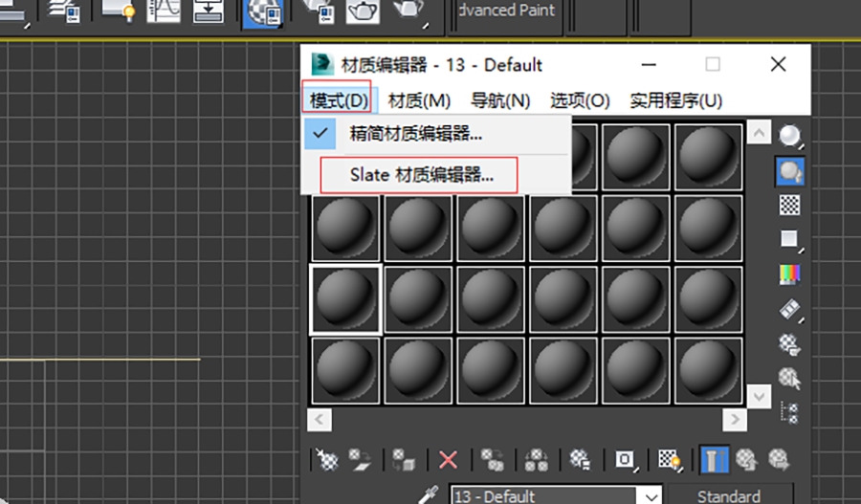Click Go Forward to Sibling icon
The image size is (861, 504).
[779, 459]
